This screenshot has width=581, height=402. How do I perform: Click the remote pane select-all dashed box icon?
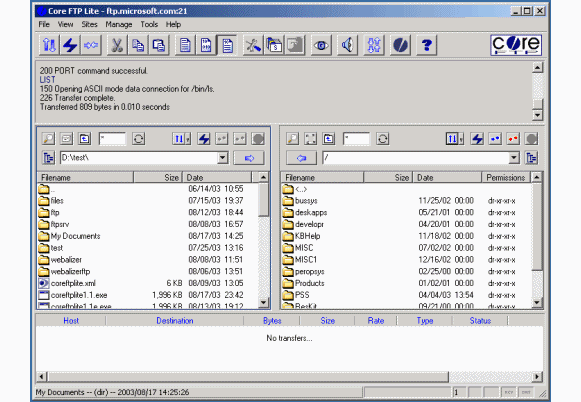pos(311,139)
